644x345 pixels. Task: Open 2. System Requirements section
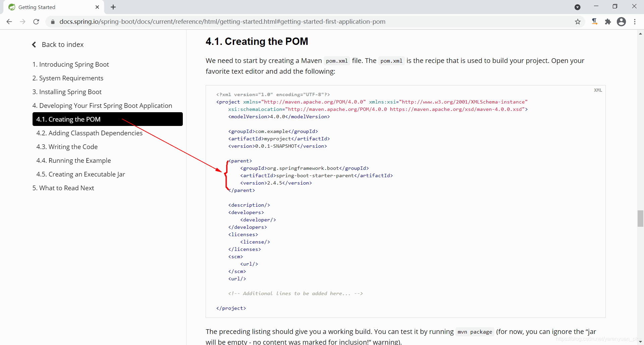click(x=68, y=78)
